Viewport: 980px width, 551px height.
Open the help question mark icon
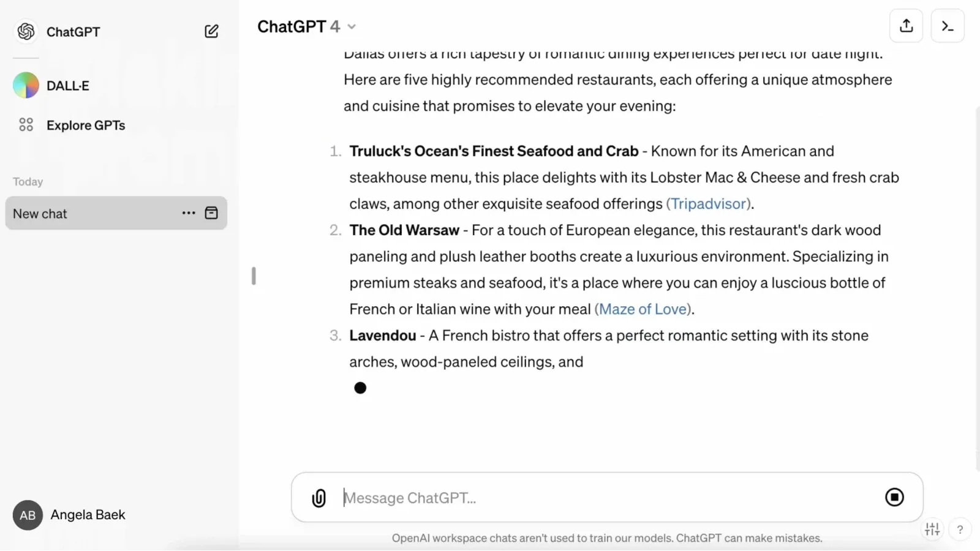click(960, 529)
